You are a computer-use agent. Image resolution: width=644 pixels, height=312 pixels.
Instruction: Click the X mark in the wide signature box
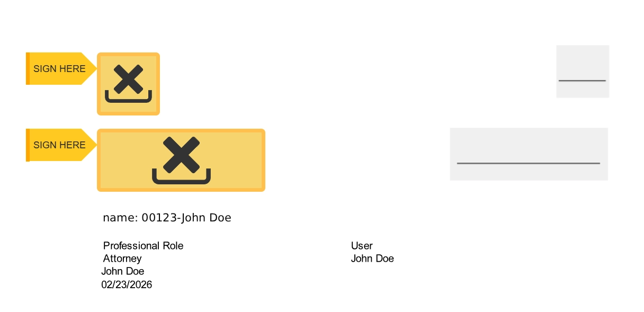pyautogui.click(x=181, y=154)
